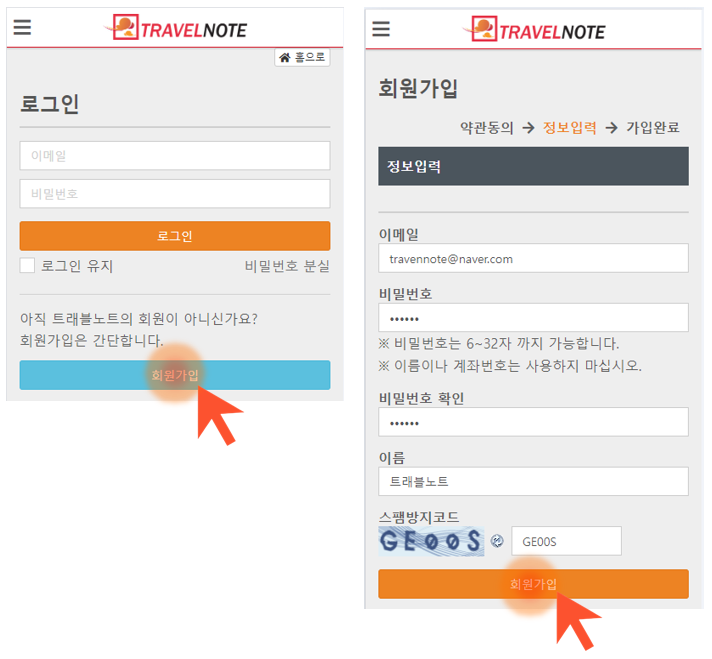Toggle 로그인 유지 checkbox
712x659 pixels.
click(x=27, y=265)
